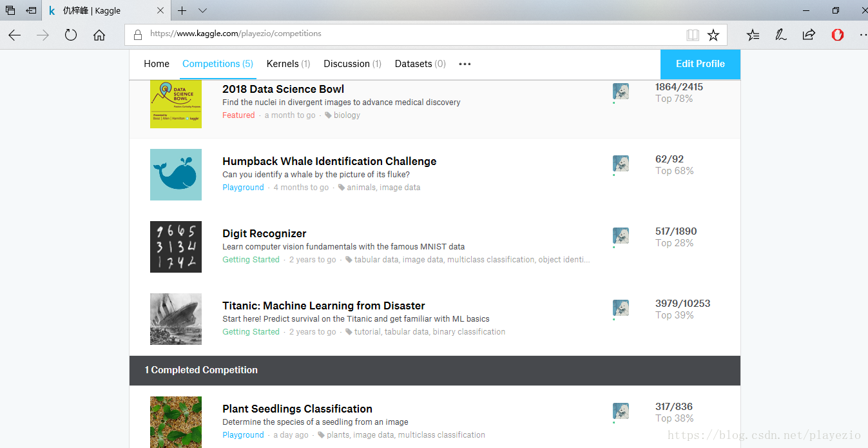Click Humpback Whale's Playground label
The height and width of the screenshot is (448, 868).
(x=243, y=188)
